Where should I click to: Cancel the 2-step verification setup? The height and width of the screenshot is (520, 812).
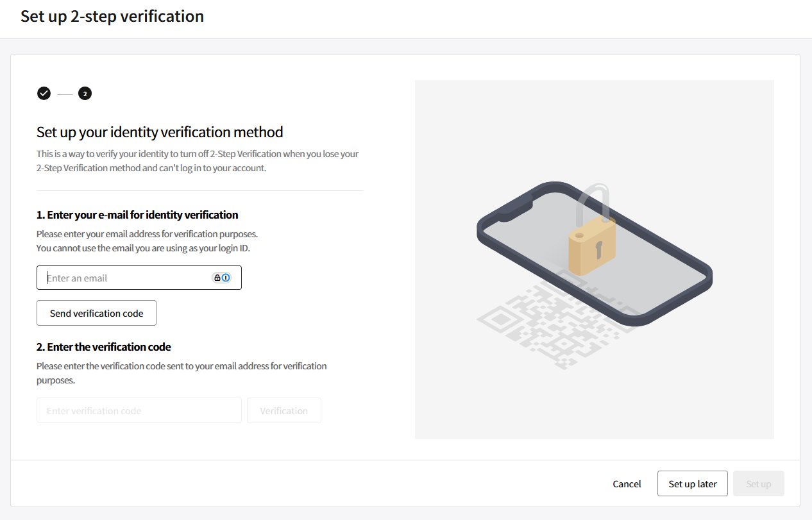(627, 483)
